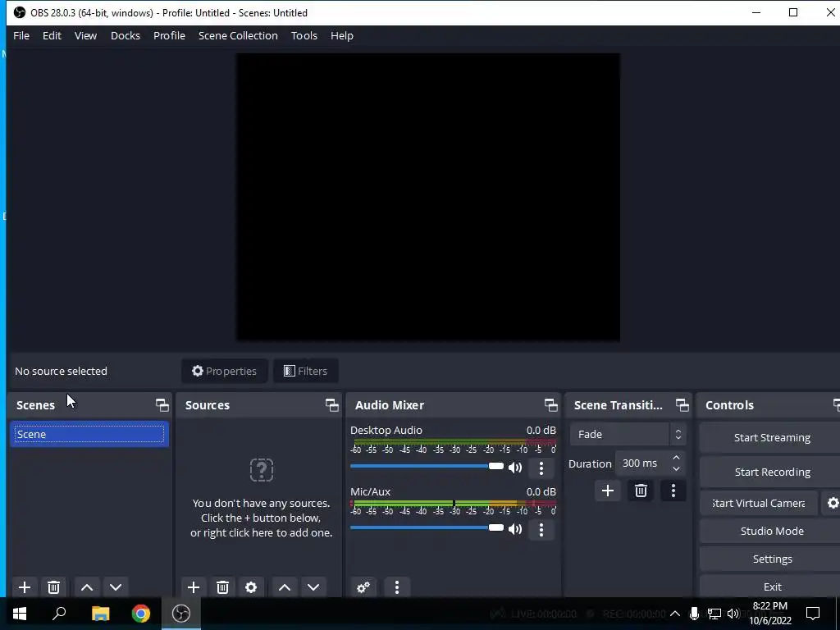The width and height of the screenshot is (840, 630).
Task: Open advanced audio properties gears icon
Action: click(363, 587)
